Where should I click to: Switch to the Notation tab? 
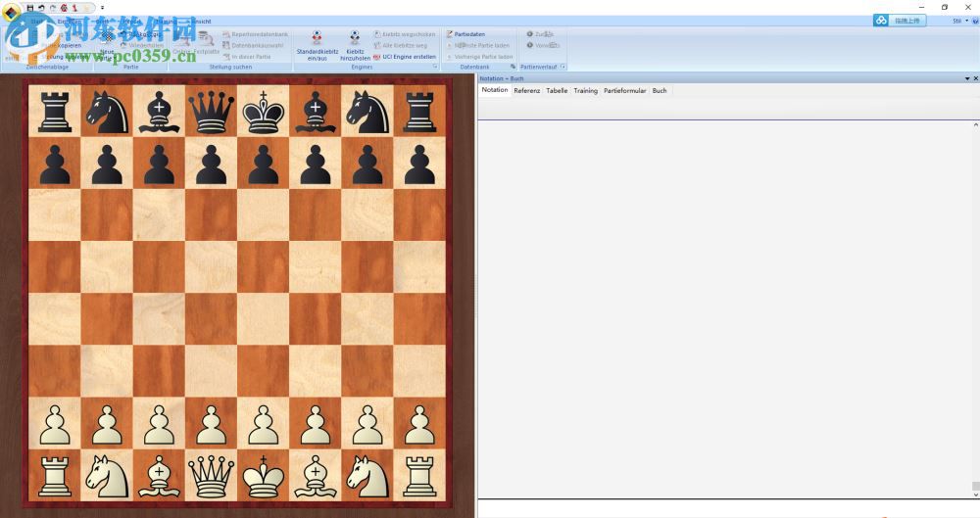pyautogui.click(x=494, y=90)
